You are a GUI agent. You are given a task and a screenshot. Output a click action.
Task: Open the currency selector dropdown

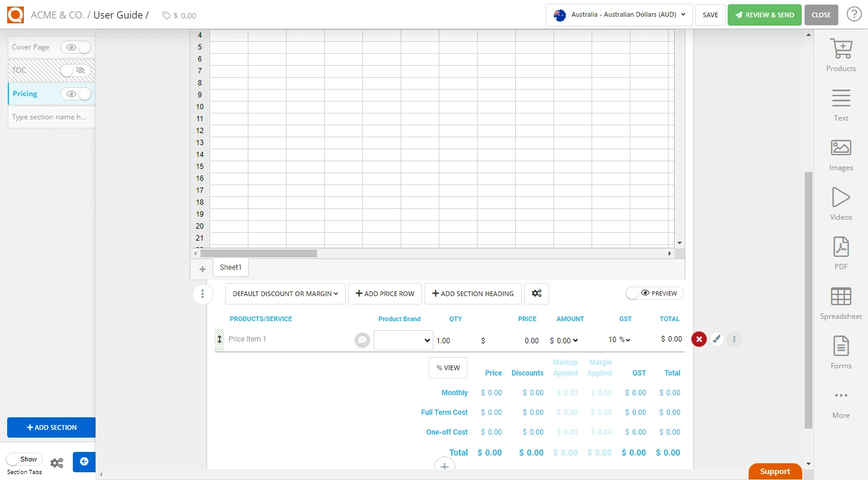618,14
